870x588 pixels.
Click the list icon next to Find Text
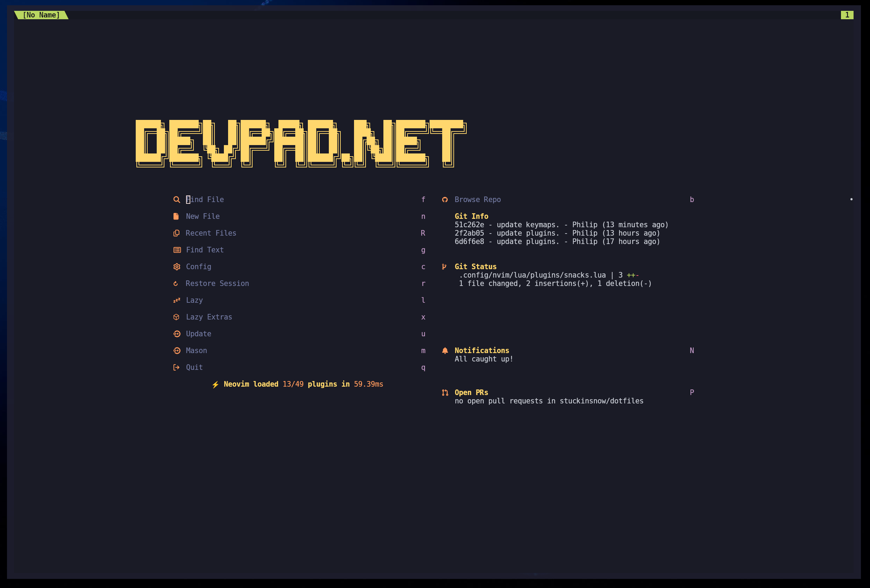pos(177,250)
